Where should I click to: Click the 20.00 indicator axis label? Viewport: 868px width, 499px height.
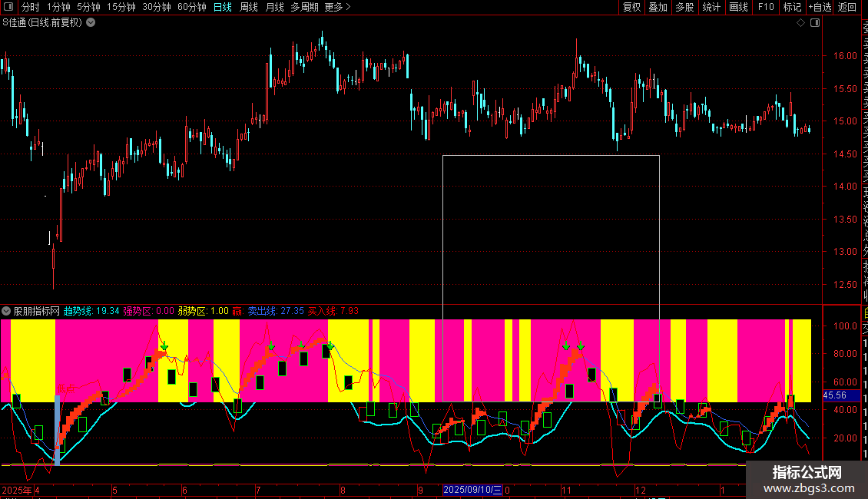click(x=845, y=438)
